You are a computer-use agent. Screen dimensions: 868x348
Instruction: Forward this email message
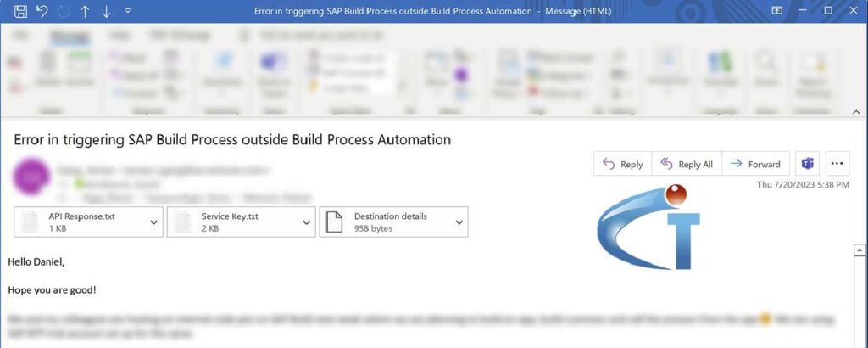click(755, 164)
